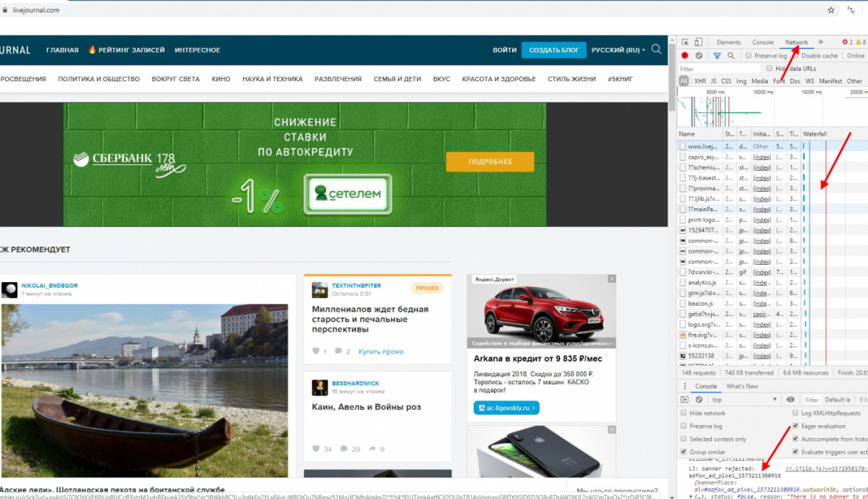Bookmark page with star icon

click(x=832, y=10)
